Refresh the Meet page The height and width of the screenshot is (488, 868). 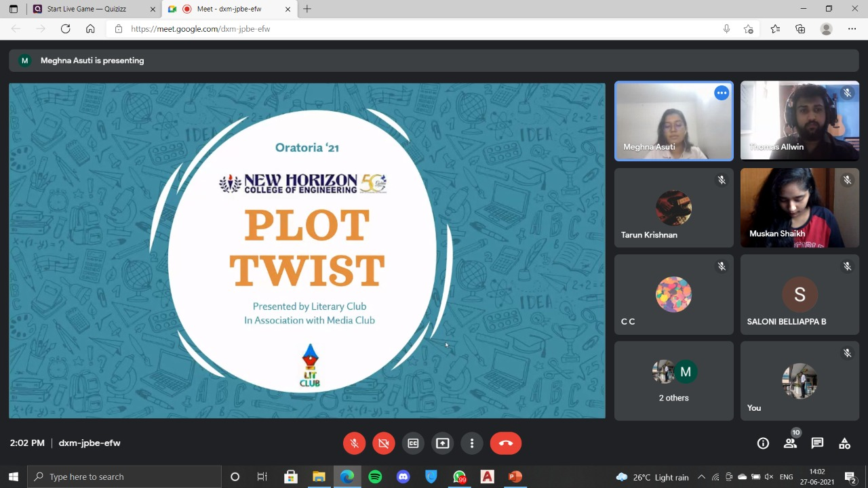click(65, 29)
